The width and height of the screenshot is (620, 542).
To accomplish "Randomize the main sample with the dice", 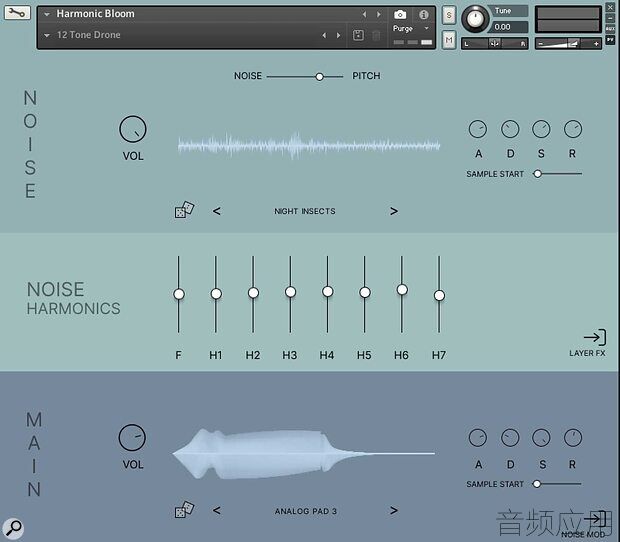I will click(184, 510).
